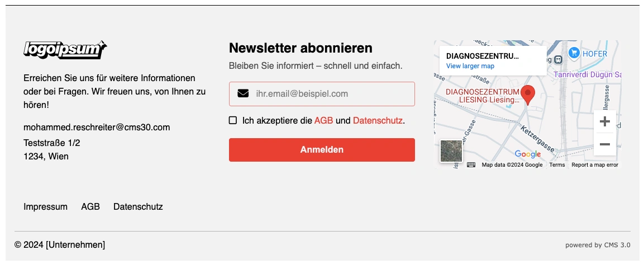Click View larger map link

click(x=470, y=66)
